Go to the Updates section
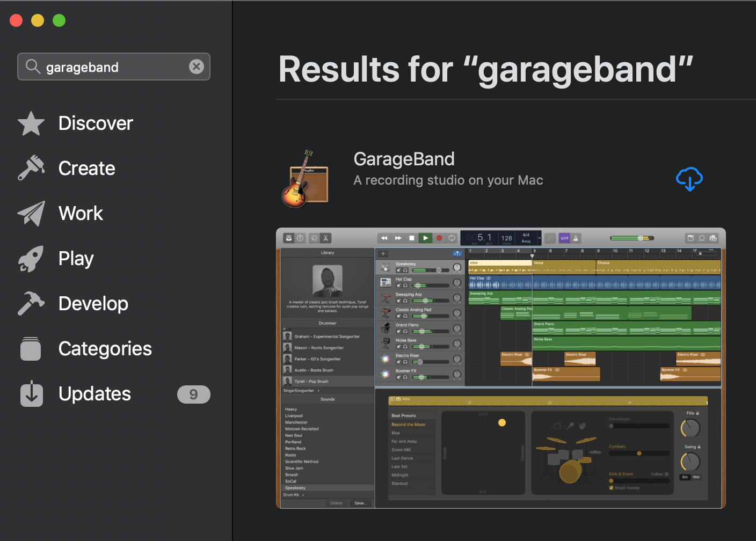 (95, 394)
